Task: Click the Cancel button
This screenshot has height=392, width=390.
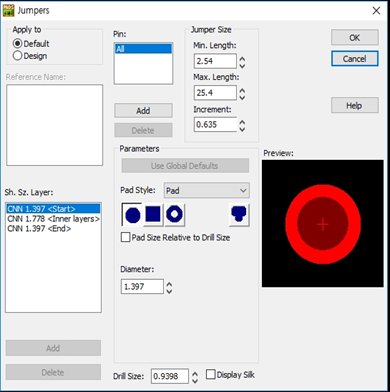Action: coord(355,59)
